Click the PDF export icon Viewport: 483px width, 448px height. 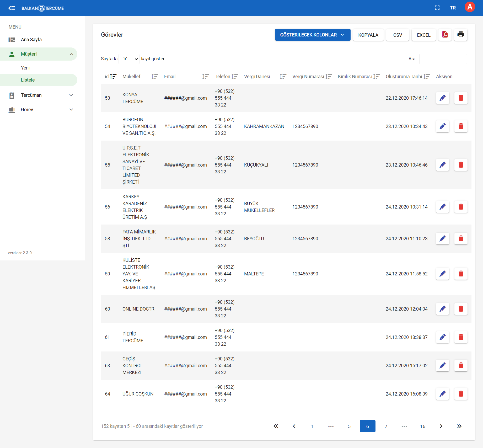pyautogui.click(x=445, y=35)
